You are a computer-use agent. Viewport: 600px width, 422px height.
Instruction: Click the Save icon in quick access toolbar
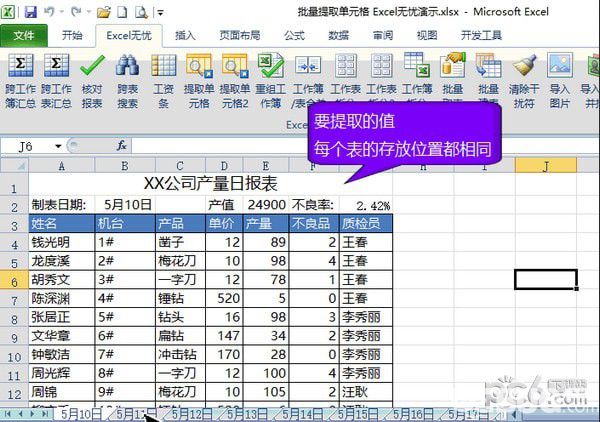pos(31,11)
